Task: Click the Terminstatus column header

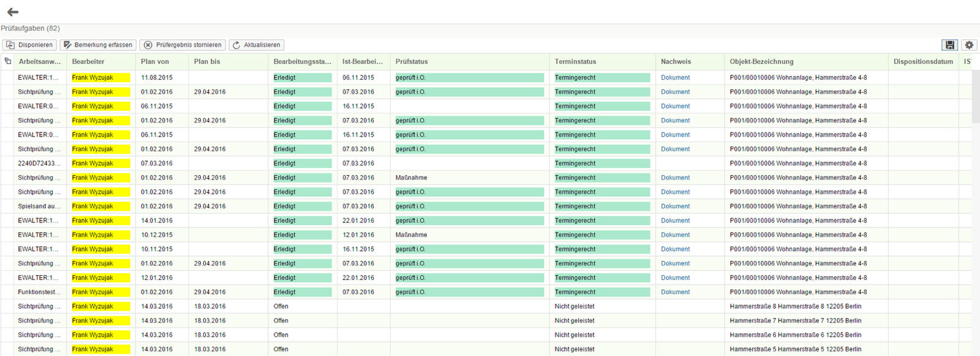Action: (x=575, y=61)
